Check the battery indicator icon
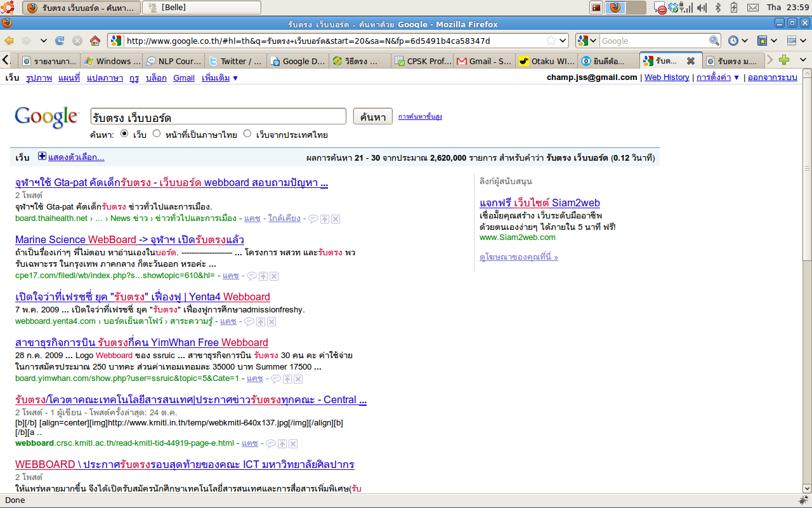Screen dimensions: 812x508 pos(735,8)
